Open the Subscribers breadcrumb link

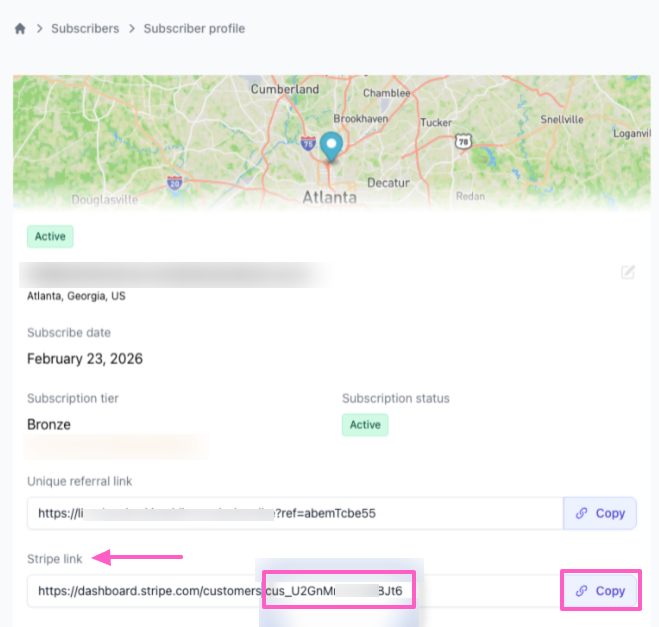click(x=85, y=29)
